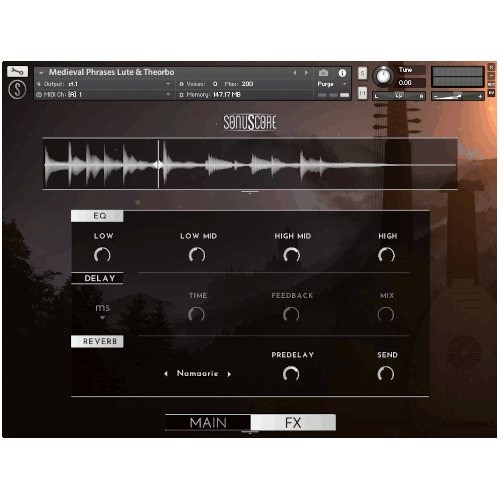Click the EQ High Mid knob
The width and height of the screenshot is (500, 500).
[292, 255]
